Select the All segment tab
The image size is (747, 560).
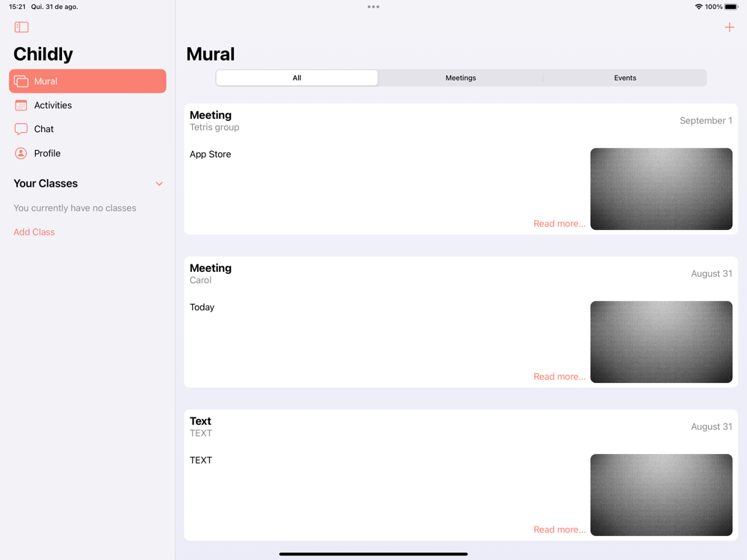click(297, 78)
